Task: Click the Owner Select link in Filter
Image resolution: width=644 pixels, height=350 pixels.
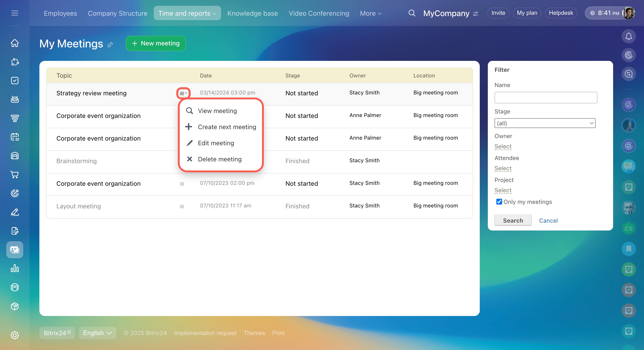Action: click(x=503, y=146)
